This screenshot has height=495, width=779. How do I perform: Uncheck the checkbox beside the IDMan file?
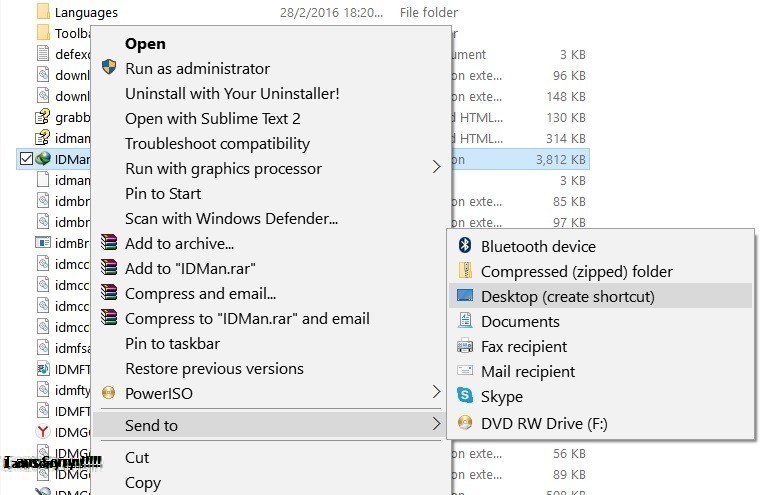pos(25,158)
